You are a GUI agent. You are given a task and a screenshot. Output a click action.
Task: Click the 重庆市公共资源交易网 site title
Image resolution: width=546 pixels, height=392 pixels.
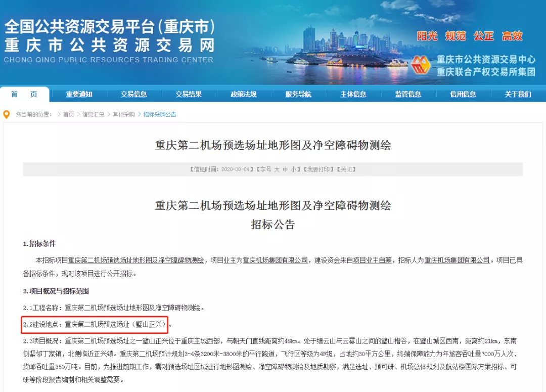pos(109,46)
